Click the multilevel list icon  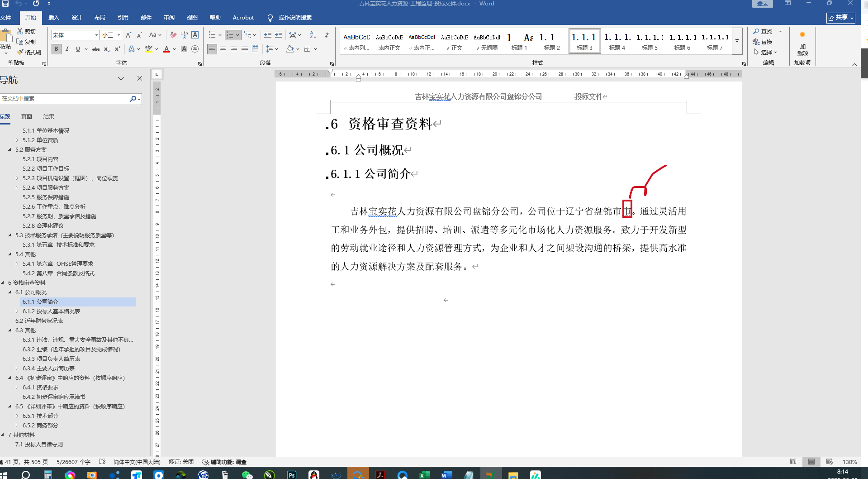(247, 35)
